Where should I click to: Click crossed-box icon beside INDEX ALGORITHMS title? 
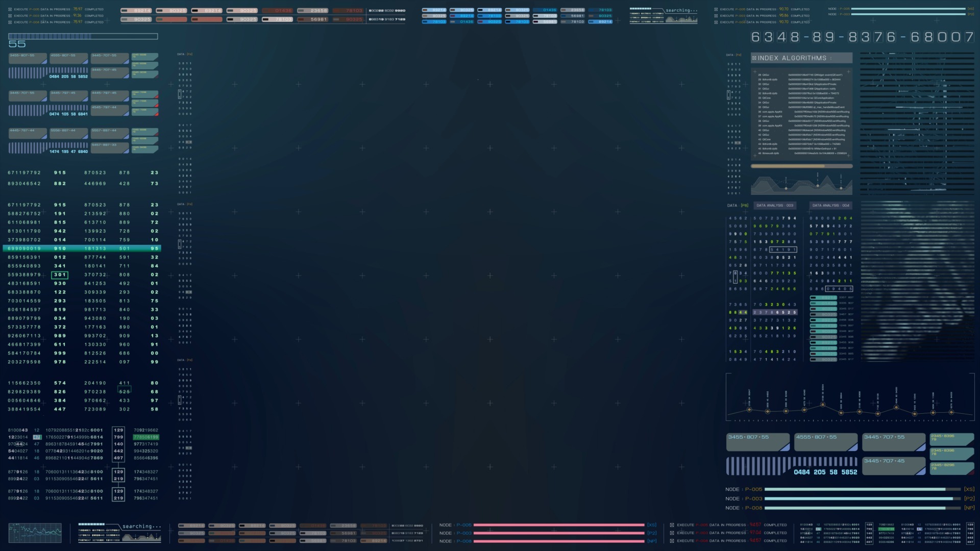point(754,58)
